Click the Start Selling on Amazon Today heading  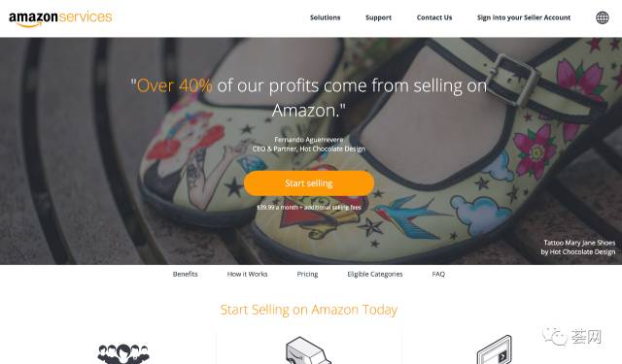[x=309, y=310]
